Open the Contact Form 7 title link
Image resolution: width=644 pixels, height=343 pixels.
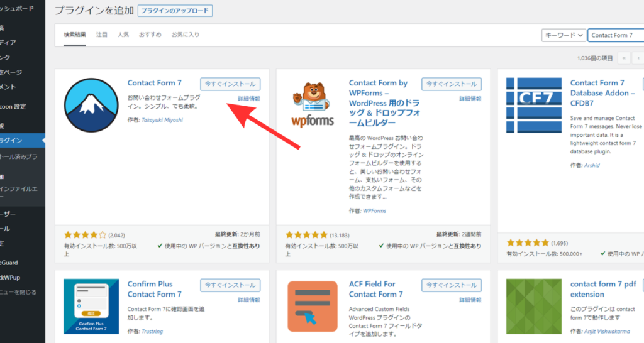point(155,83)
